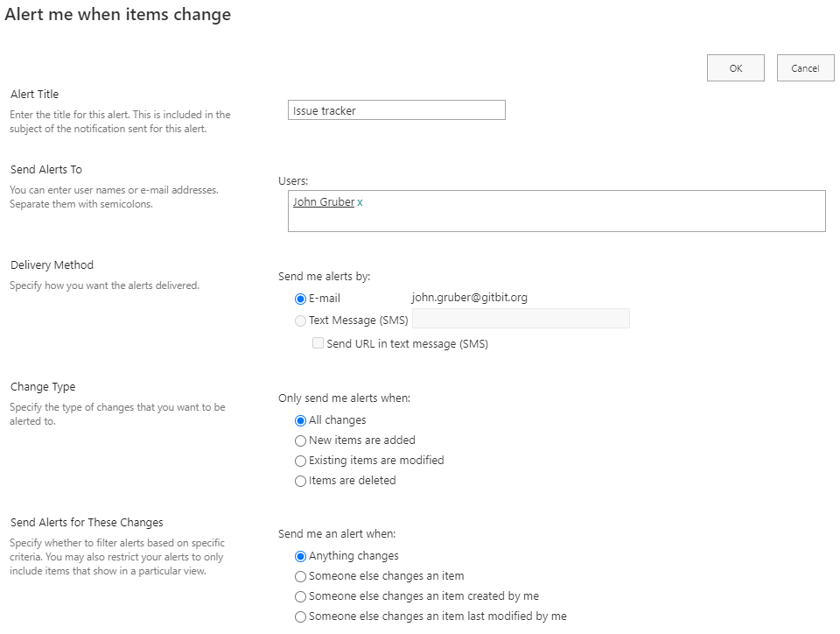
Task: Select alerts for items last modified by me
Action: (300, 616)
